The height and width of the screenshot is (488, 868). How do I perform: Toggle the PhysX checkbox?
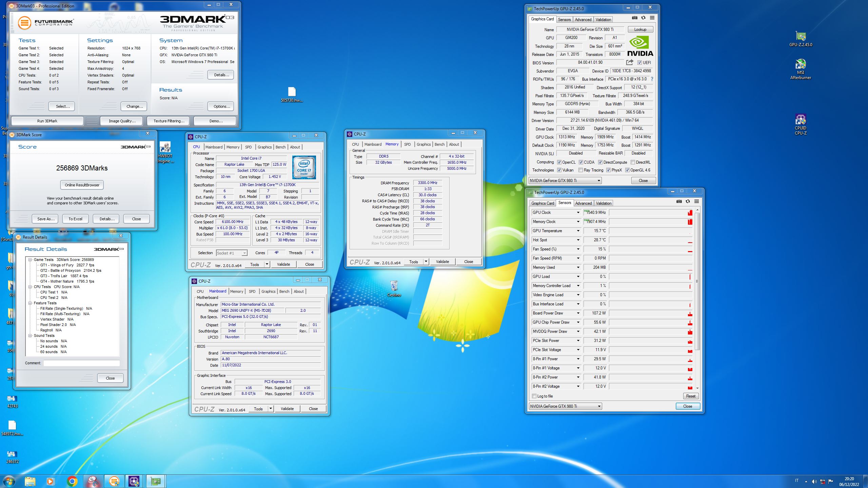tap(608, 170)
